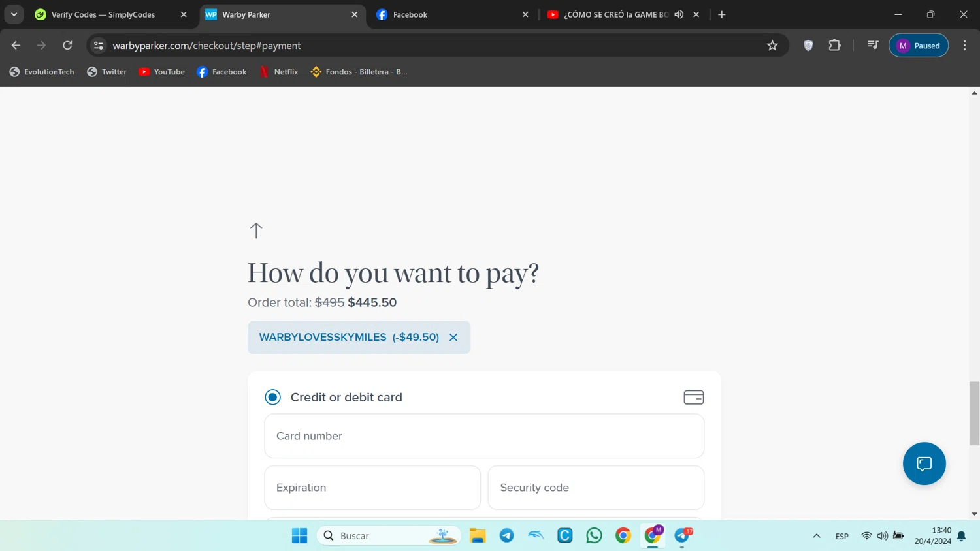This screenshot has height=551, width=980.
Task: Reload the checkout page
Action: 67,45
